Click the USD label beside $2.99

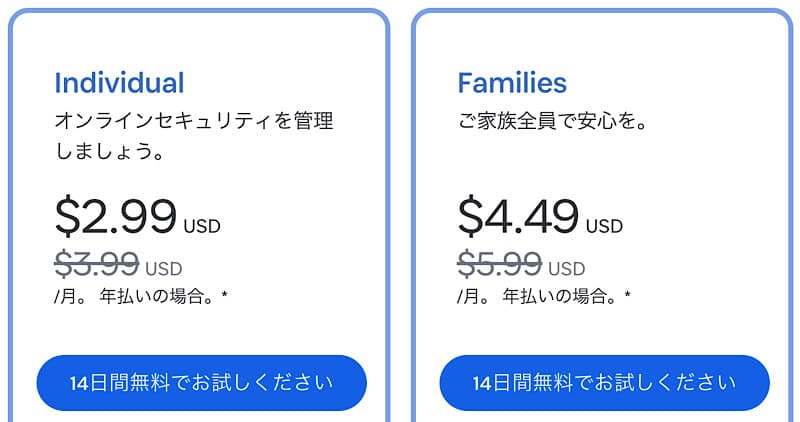coord(202,226)
